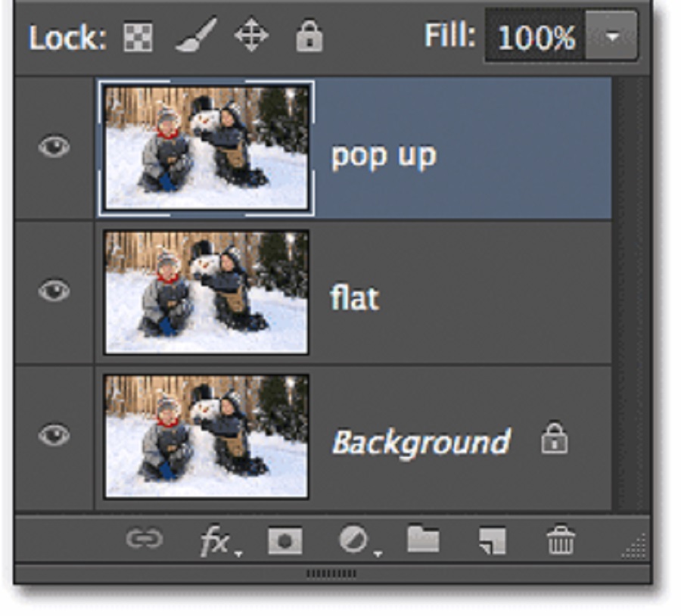Screen dimensions: 681x616
Task: Open the fx layer styles menu
Action: coord(216,540)
